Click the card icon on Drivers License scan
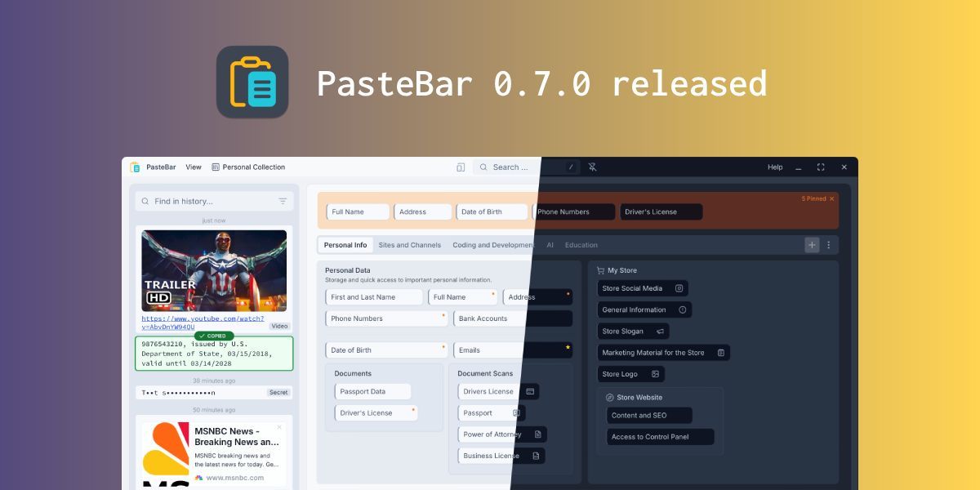 click(x=530, y=391)
